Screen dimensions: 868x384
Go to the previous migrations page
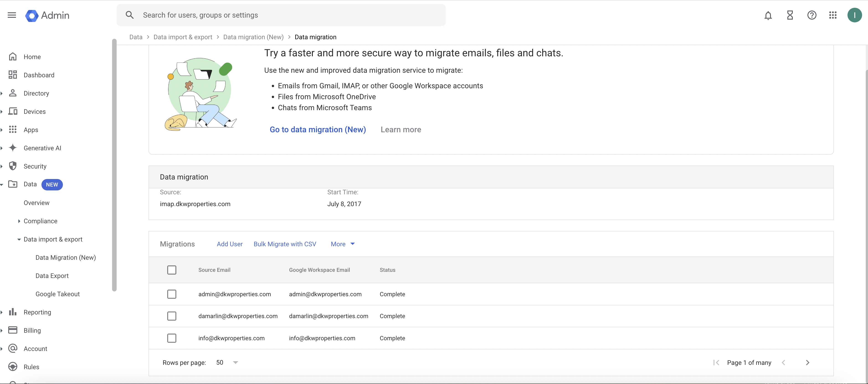(783, 362)
